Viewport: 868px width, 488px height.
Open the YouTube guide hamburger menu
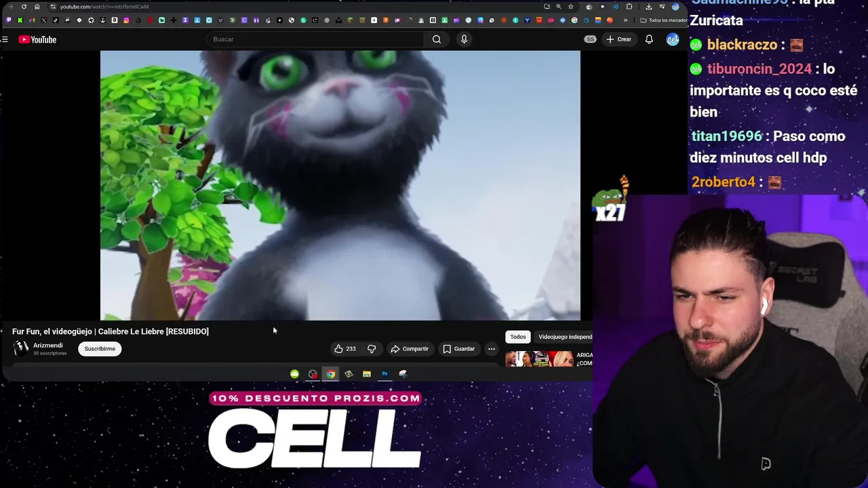(5, 39)
